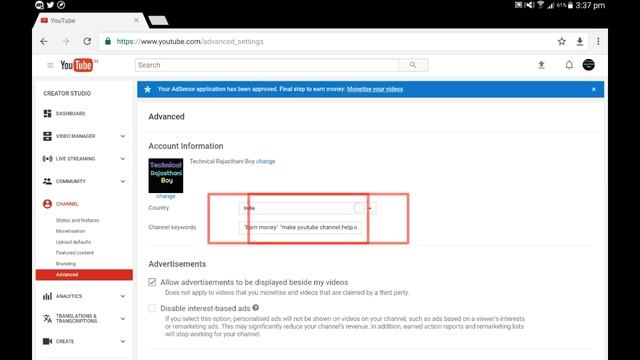Viewport: 640px width, 360px height.
Task: Click the browser address bar URL
Action: (190, 41)
